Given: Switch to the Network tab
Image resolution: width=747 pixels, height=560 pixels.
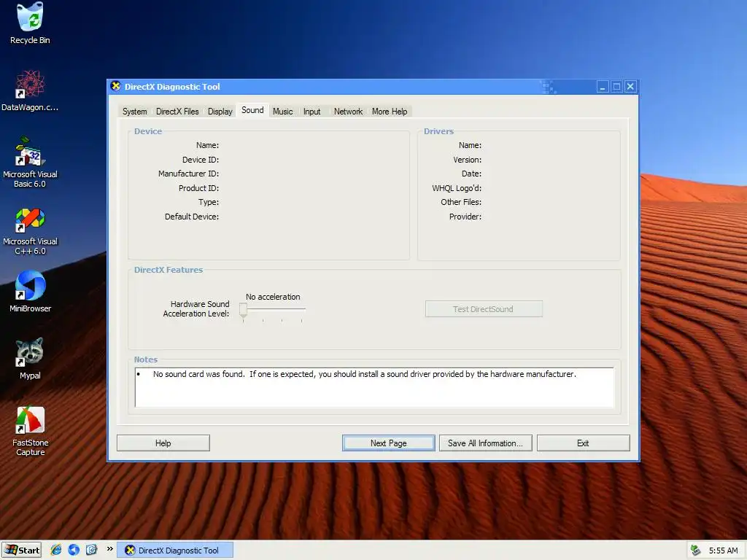Looking at the screenshot, I should coord(348,112).
